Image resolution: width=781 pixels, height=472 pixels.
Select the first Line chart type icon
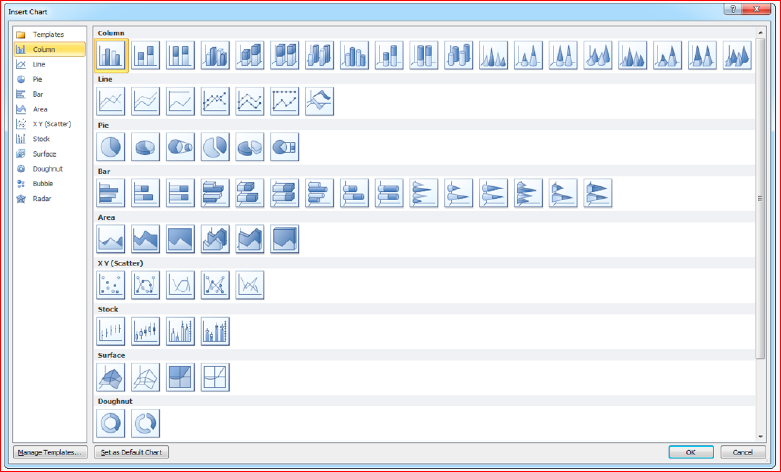111,101
